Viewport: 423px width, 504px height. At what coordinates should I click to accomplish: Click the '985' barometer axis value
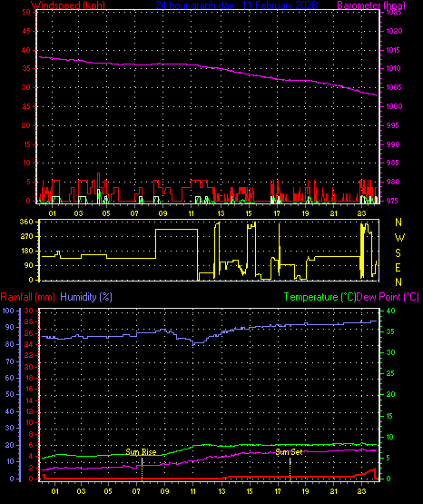tap(392, 163)
